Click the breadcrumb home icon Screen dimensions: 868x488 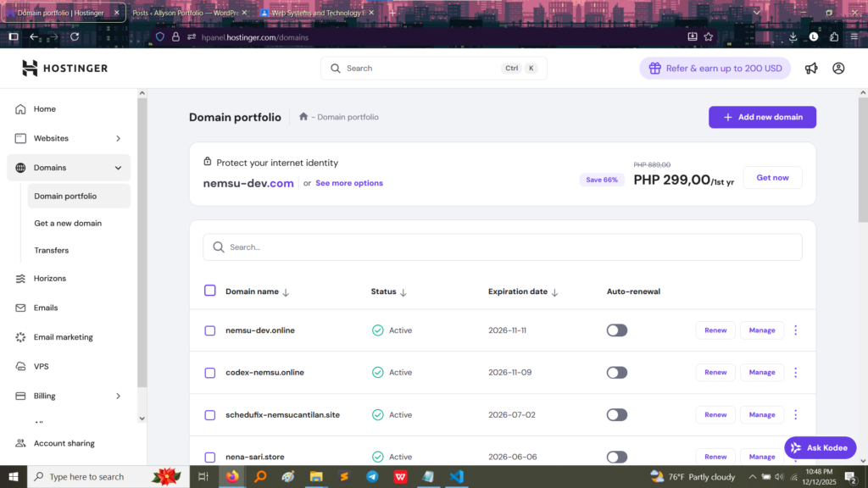pos(303,117)
